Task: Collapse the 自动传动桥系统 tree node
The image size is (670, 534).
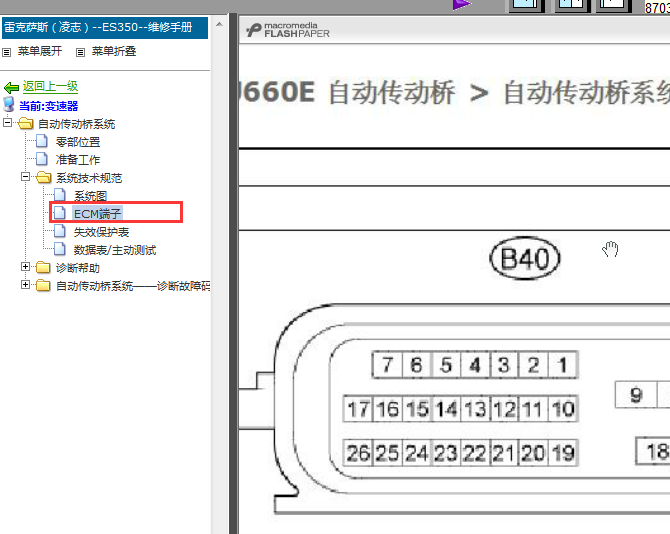Action: pos(7,123)
